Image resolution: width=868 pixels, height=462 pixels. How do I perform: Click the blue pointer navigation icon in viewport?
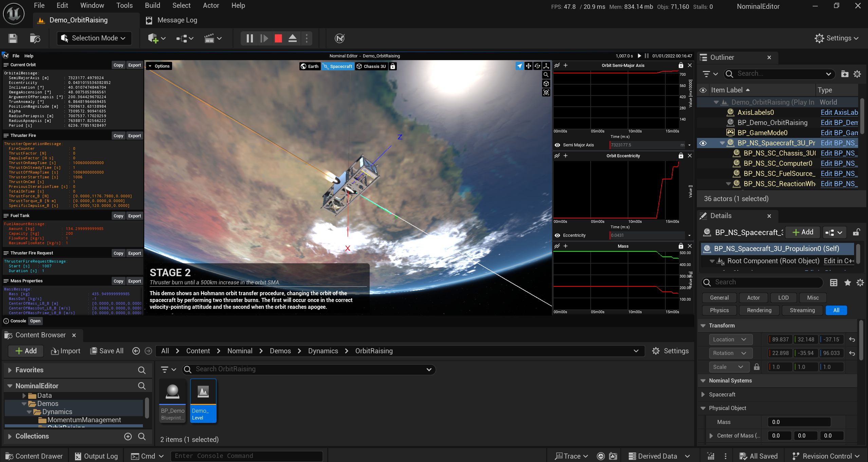519,66
